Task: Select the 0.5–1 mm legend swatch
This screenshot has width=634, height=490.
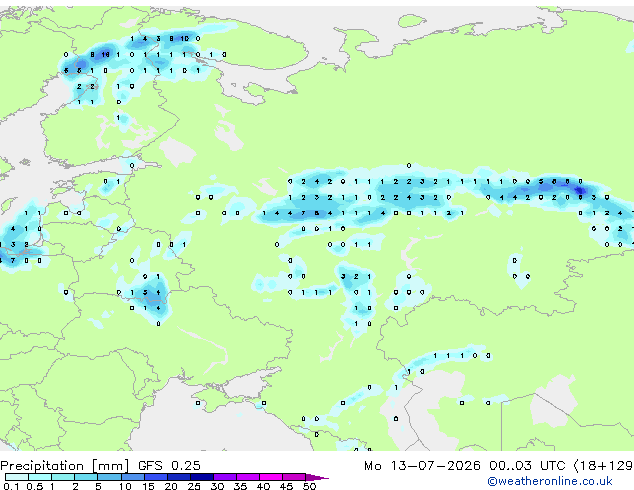Action: (x=40, y=477)
